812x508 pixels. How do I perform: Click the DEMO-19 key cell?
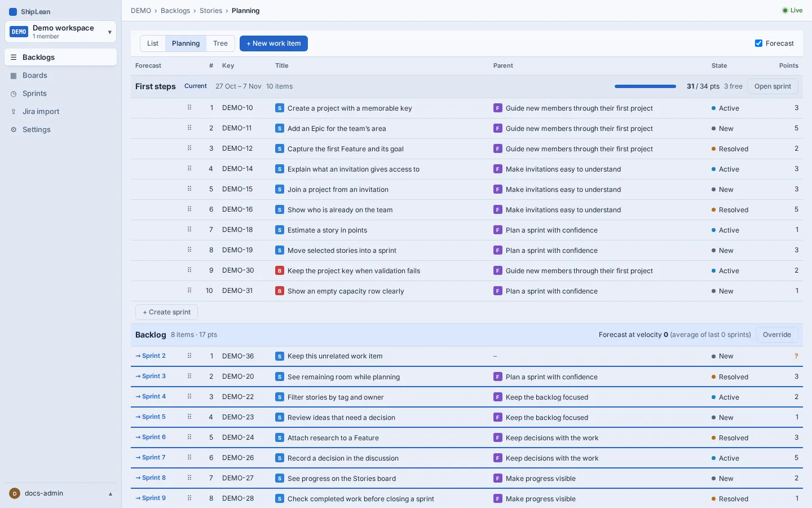(237, 250)
